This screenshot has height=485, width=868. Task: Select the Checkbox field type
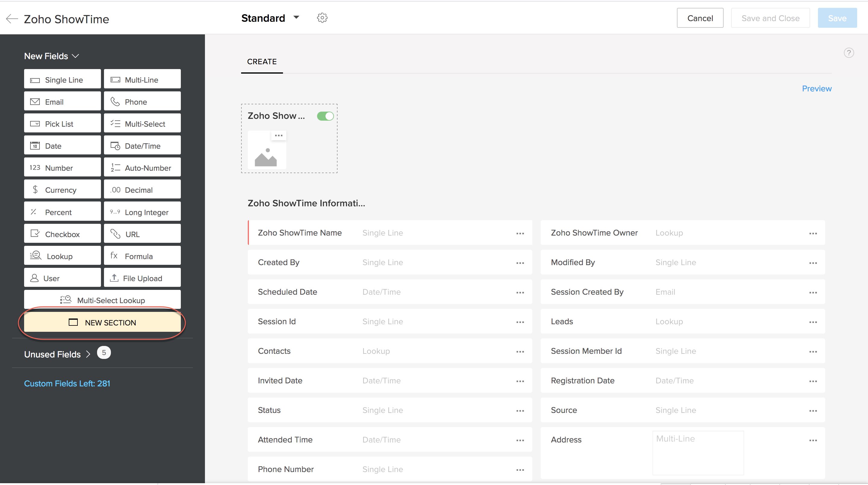pyautogui.click(x=62, y=234)
